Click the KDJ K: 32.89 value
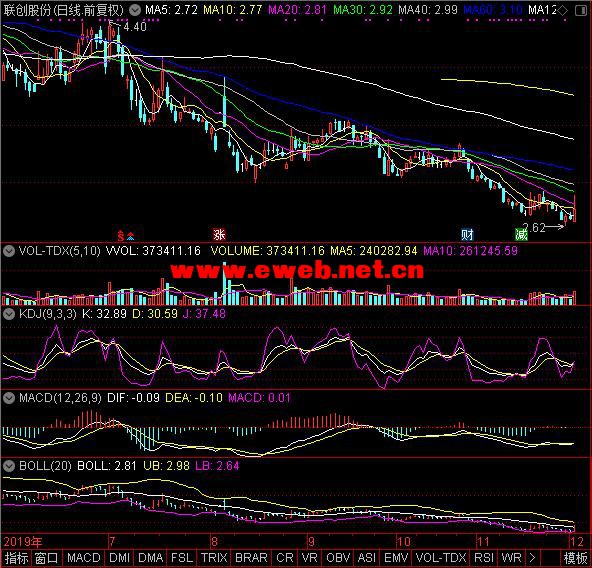Image resolution: width=592 pixels, height=568 pixels. click(104, 314)
